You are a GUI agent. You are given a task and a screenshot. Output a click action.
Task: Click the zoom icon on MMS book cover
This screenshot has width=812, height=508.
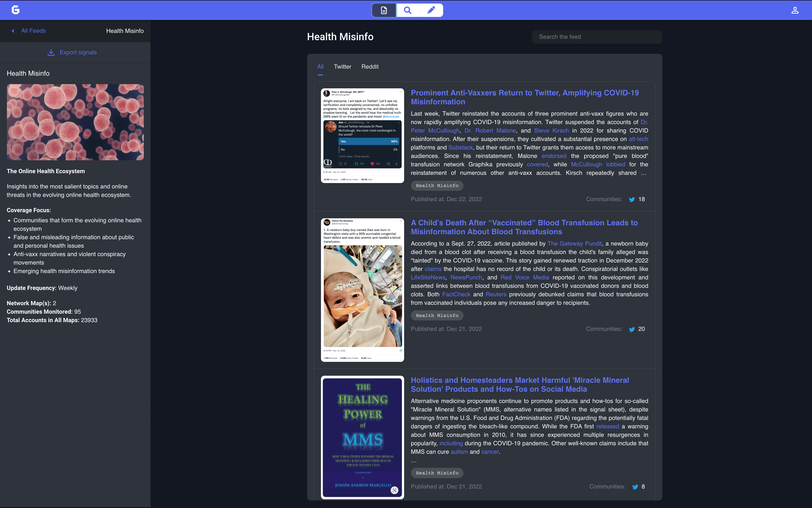point(394,490)
